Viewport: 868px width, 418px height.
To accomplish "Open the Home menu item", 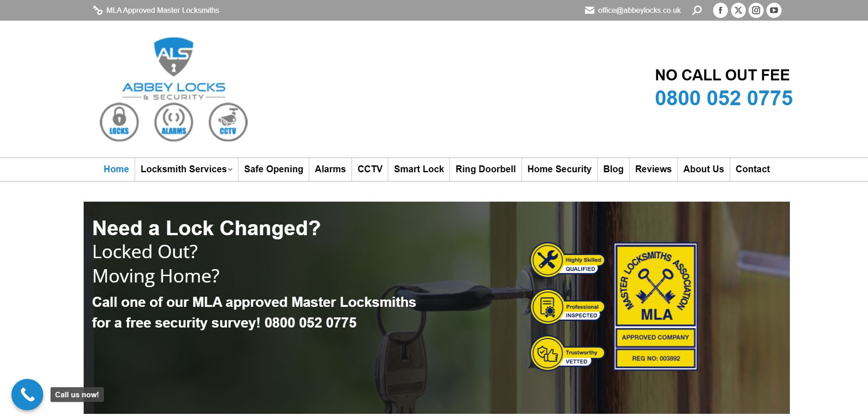I will pyautogui.click(x=116, y=169).
